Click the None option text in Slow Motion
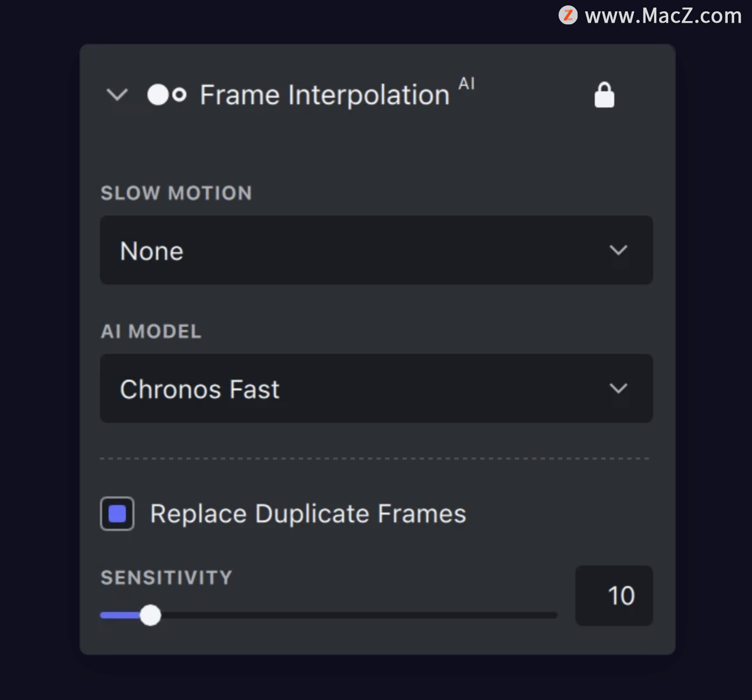The height and width of the screenshot is (700, 752). 152,251
